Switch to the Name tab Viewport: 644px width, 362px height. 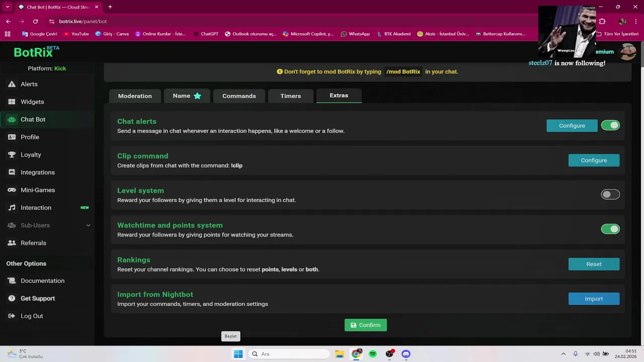[x=187, y=96]
